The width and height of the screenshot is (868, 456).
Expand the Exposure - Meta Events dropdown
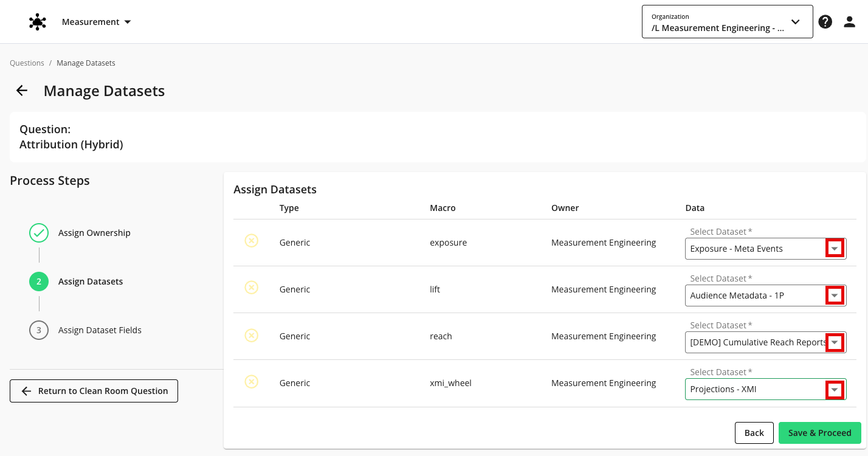835,249
